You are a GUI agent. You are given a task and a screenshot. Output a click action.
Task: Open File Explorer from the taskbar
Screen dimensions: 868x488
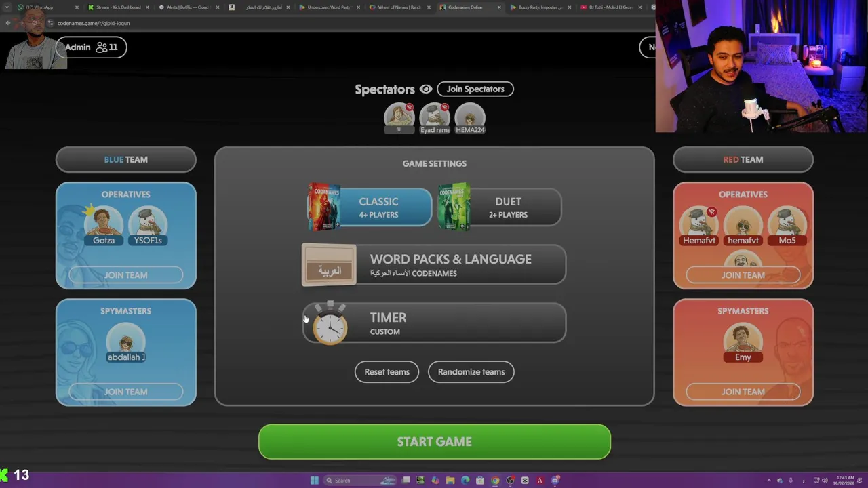click(x=450, y=481)
